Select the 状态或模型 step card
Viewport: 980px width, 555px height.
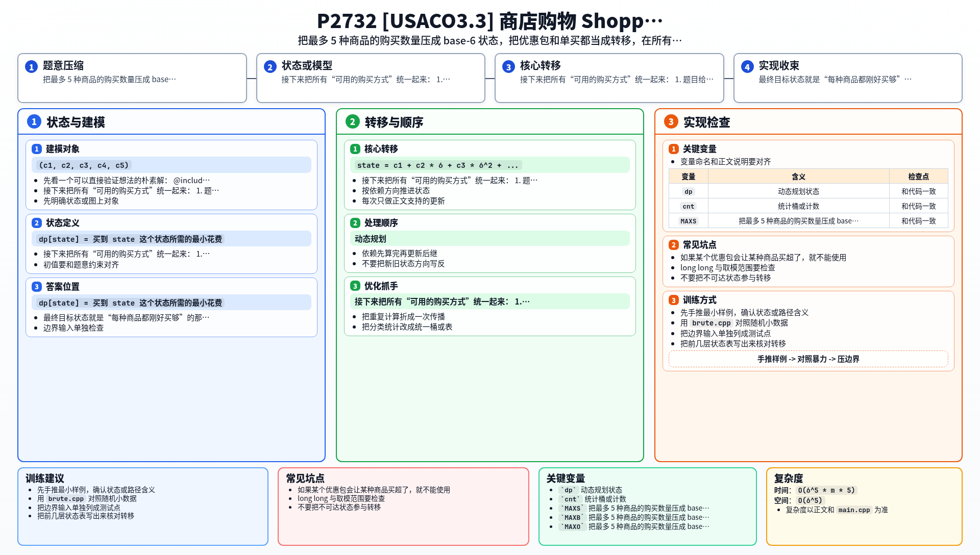(371, 78)
